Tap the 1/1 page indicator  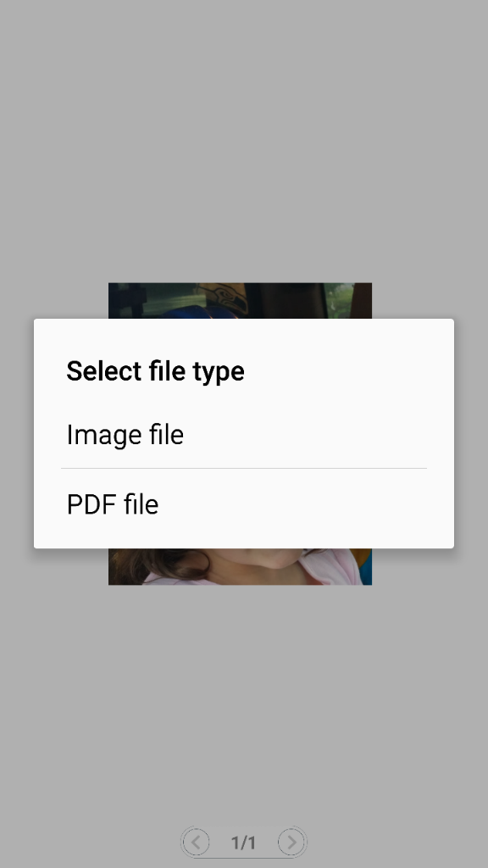click(x=243, y=843)
